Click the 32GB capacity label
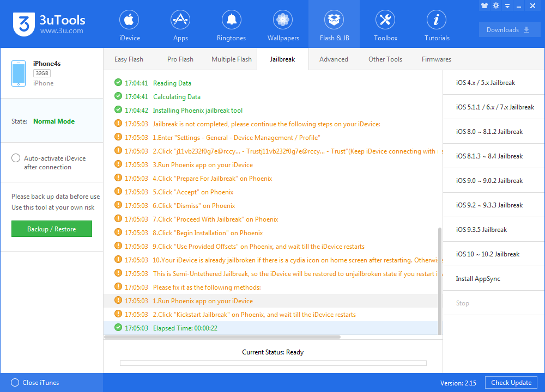 point(42,73)
